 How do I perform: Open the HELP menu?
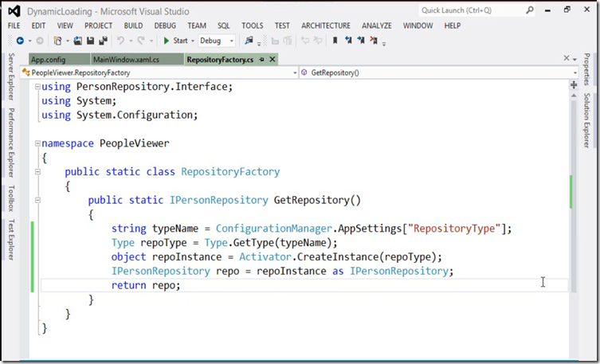[453, 25]
